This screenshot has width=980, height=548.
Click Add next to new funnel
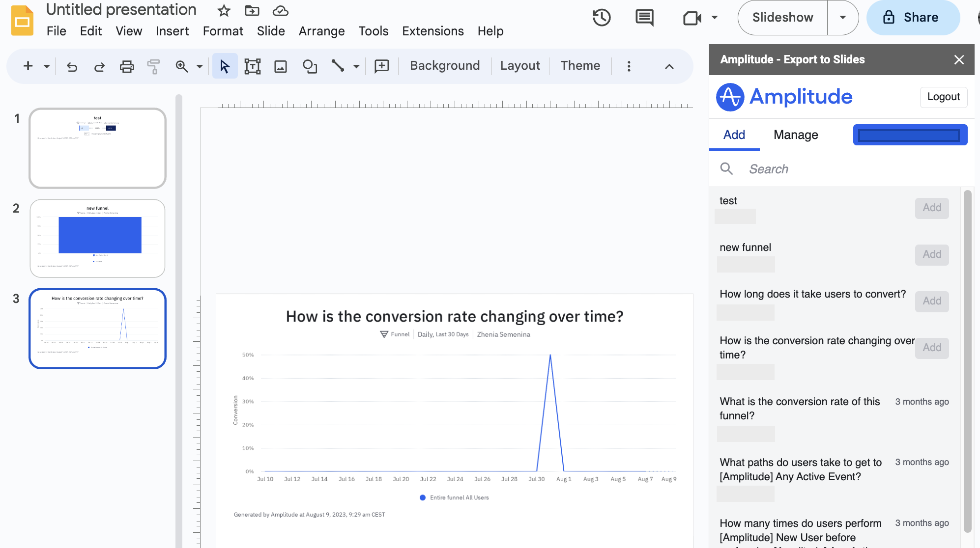point(931,254)
